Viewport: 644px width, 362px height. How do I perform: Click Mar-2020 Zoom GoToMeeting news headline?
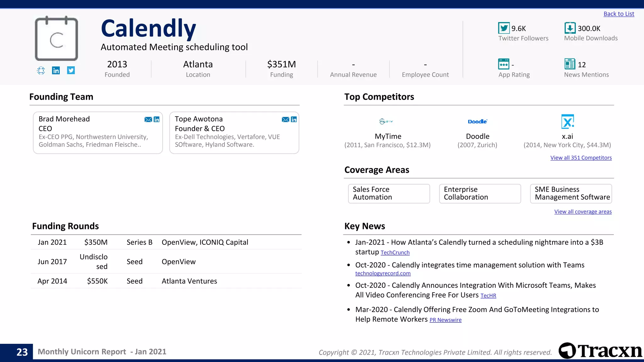477,314
